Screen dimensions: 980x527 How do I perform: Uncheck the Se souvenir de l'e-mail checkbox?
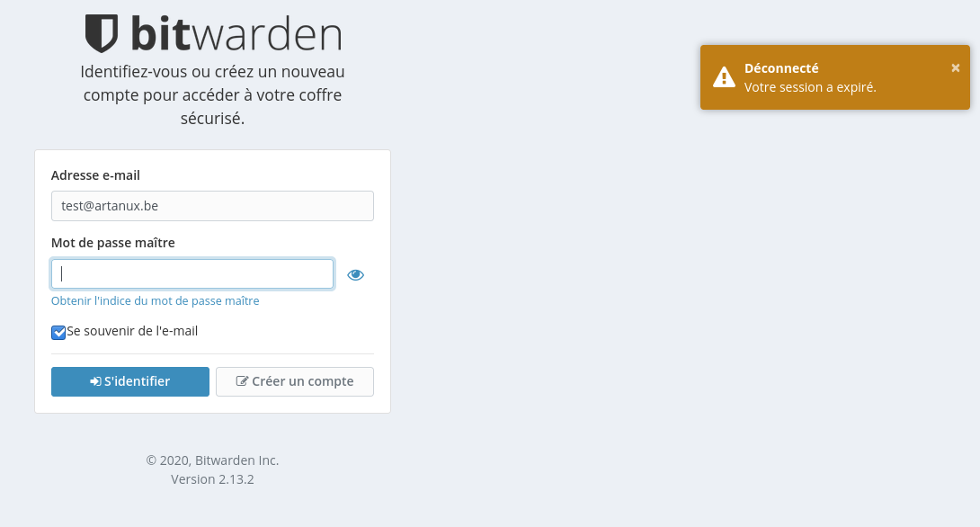tap(58, 332)
